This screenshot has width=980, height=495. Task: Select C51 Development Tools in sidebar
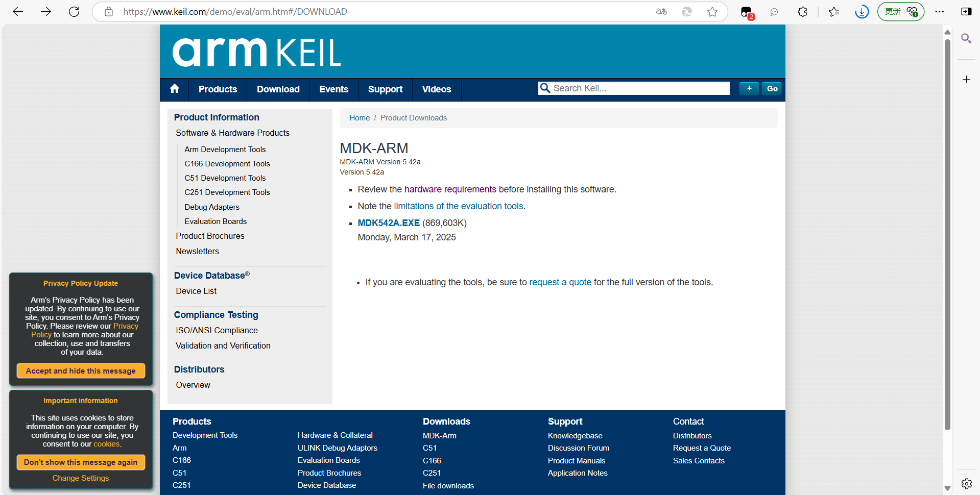click(225, 178)
